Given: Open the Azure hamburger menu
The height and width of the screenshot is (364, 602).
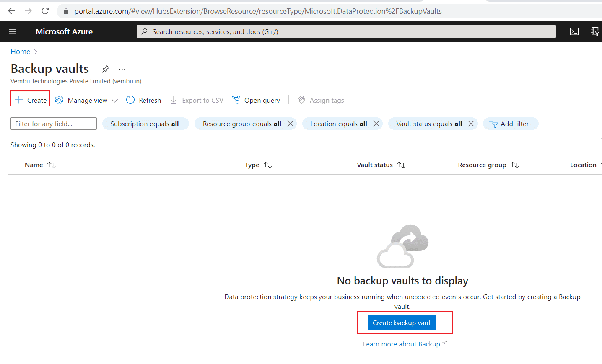Looking at the screenshot, I should point(13,31).
